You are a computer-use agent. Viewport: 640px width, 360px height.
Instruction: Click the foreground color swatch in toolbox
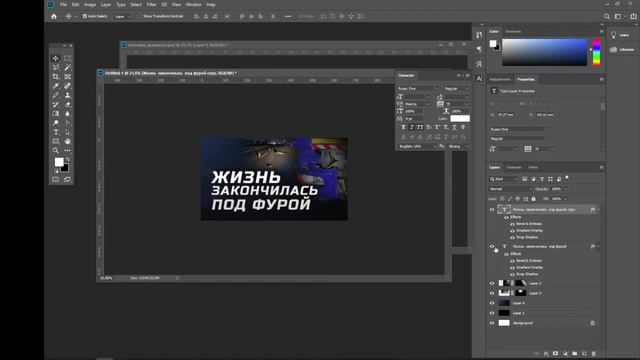tap(59, 162)
